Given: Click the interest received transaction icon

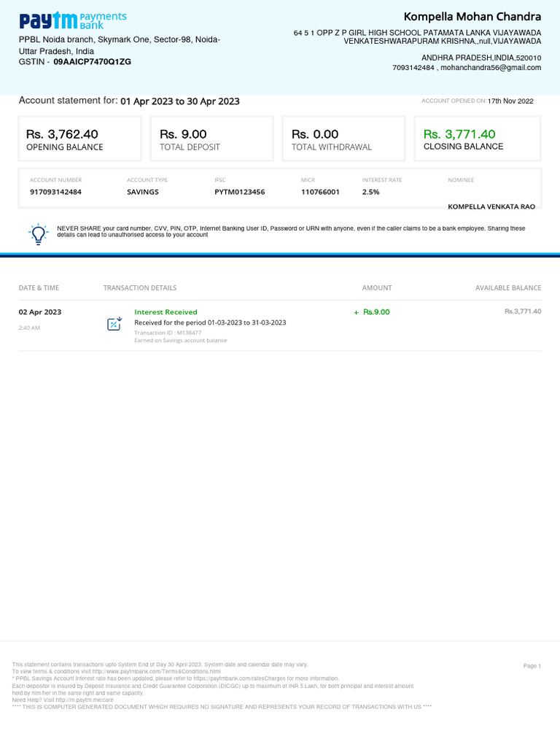Looking at the screenshot, I should (114, 323).
